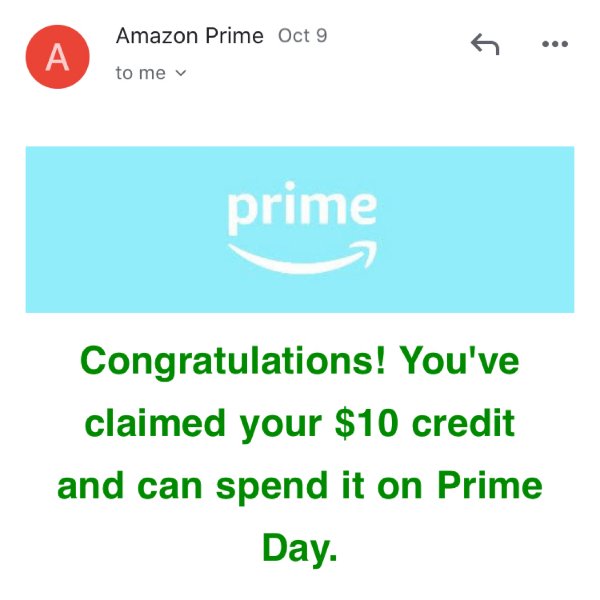Click the red "A" sender avatar
Screen dimensions: 600x600
tap(57, 57)
